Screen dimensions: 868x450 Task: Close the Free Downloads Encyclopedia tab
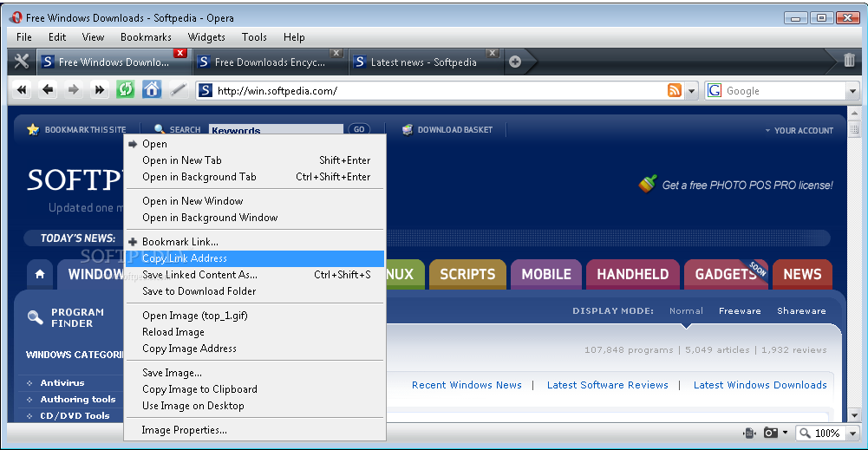pyautogui.click(x=336, y=53)
